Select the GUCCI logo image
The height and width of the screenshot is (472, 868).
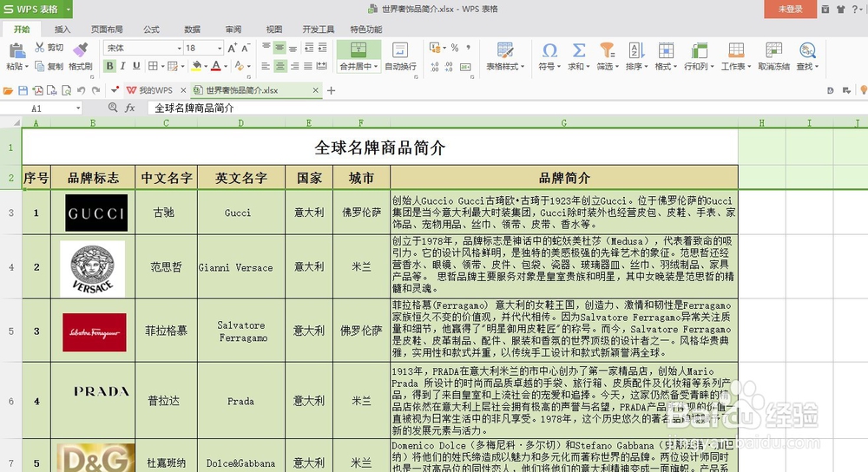96,213
